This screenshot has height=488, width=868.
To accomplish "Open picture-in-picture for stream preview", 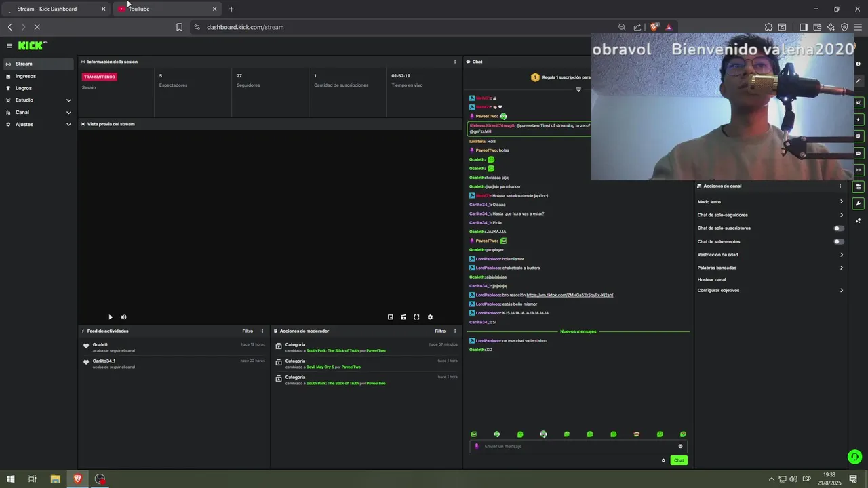I will click(391, 317).
